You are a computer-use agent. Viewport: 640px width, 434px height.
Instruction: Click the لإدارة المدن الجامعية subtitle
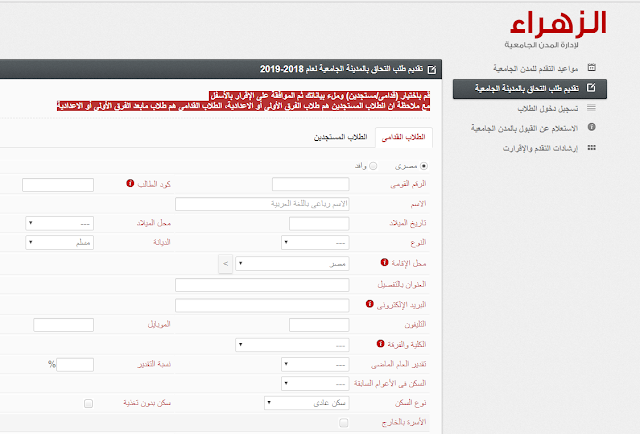pyautogui.click(x=541, y=45)
